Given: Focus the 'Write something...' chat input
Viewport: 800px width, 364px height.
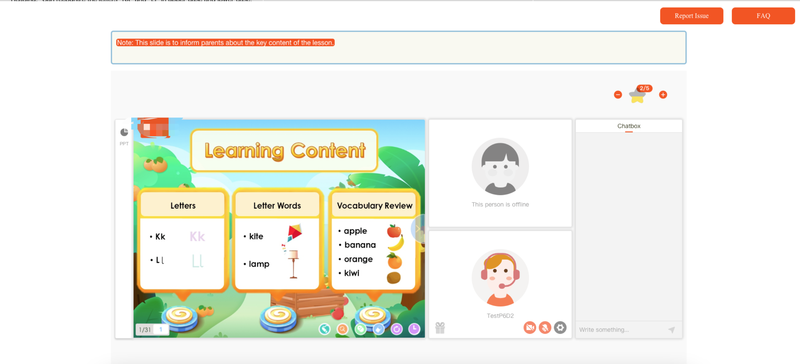Looking at the screenshot, I should [x=621, y=330].
